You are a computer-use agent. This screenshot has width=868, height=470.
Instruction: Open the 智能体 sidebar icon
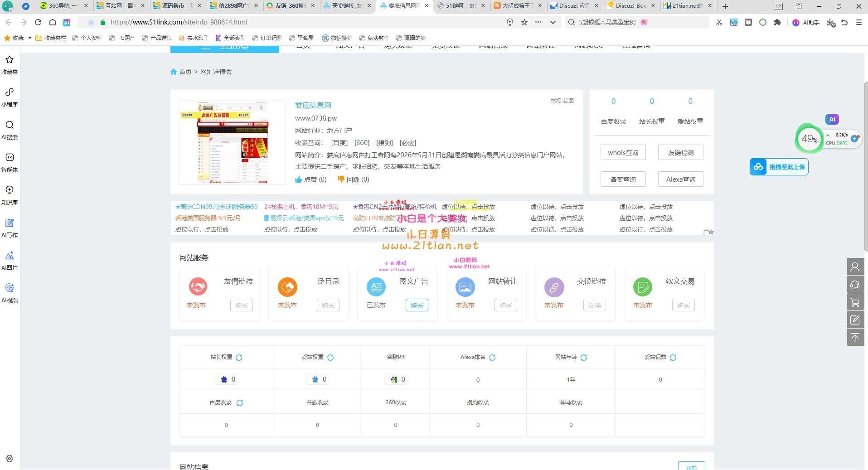(10, 163)
